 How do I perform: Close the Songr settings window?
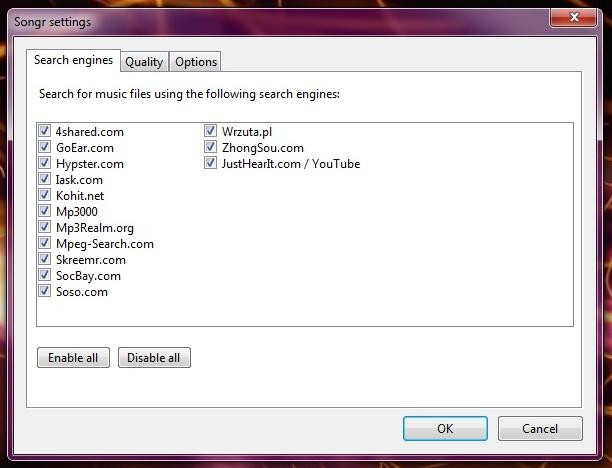pyautogui.click(x=573, y=18)
